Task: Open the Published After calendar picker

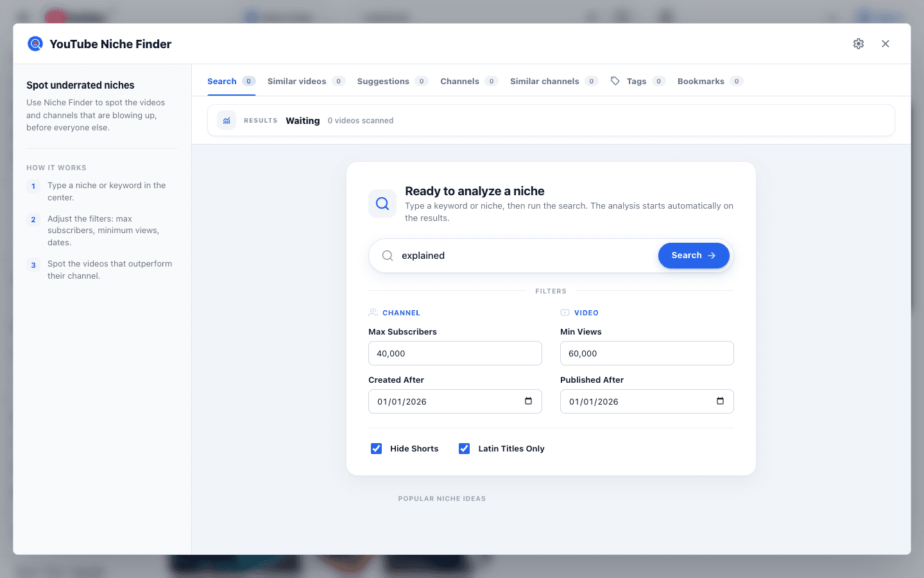Action: click(x=720, y=401)
